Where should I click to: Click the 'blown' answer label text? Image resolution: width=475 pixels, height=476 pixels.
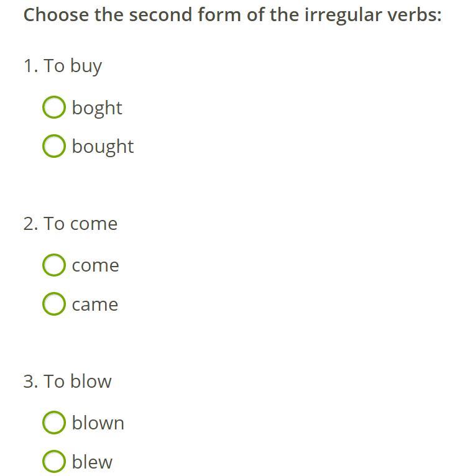[98, 423]
